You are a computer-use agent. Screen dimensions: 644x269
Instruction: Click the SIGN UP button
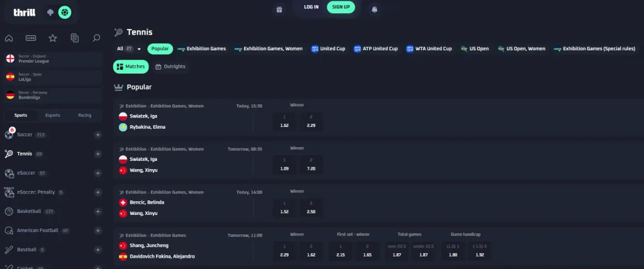click(x=341, y=7)
